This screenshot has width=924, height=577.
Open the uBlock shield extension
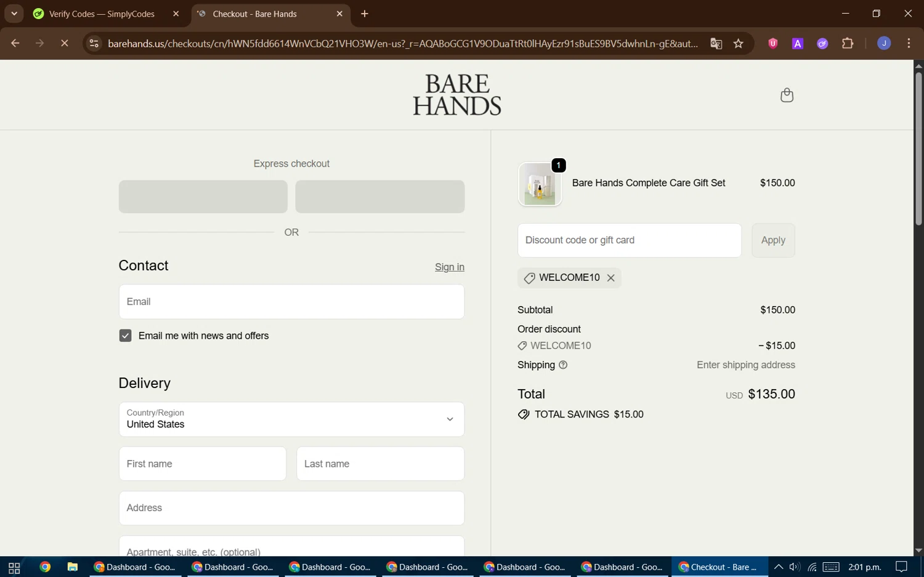[x=772, y=43]
